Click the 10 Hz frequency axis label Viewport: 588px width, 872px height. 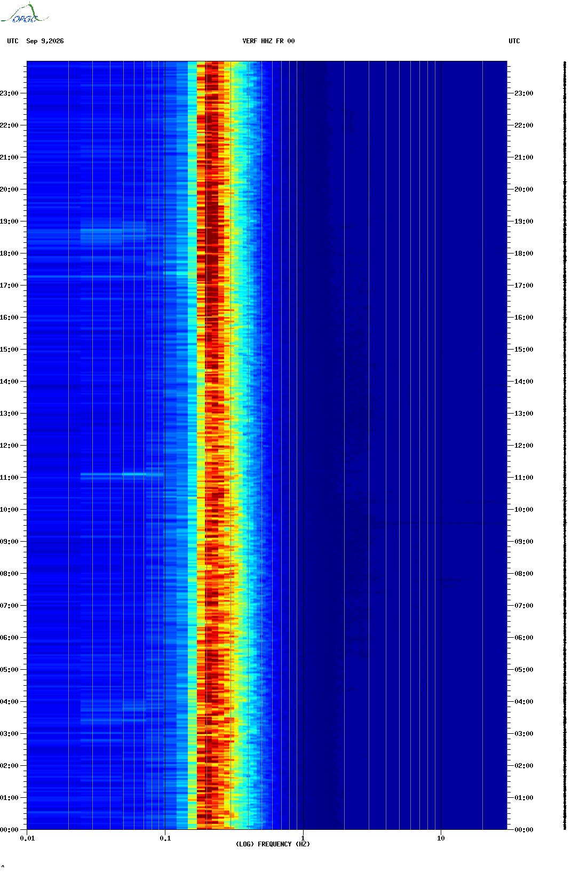441,838
